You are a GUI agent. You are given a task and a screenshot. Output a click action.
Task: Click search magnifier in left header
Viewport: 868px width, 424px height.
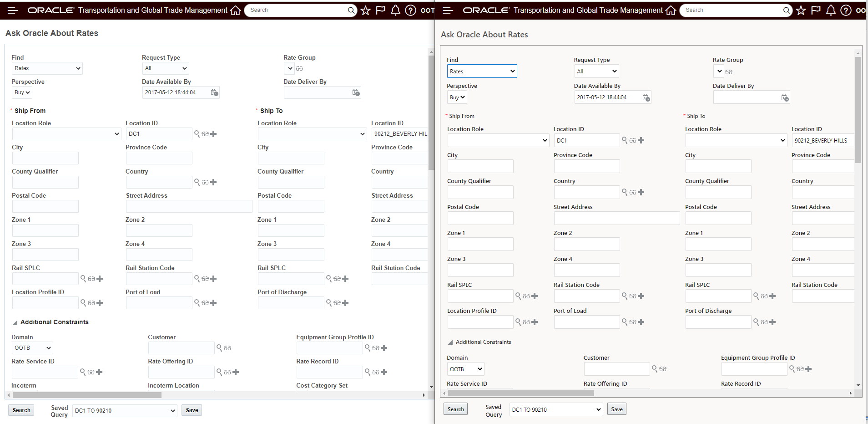[351, 10]
